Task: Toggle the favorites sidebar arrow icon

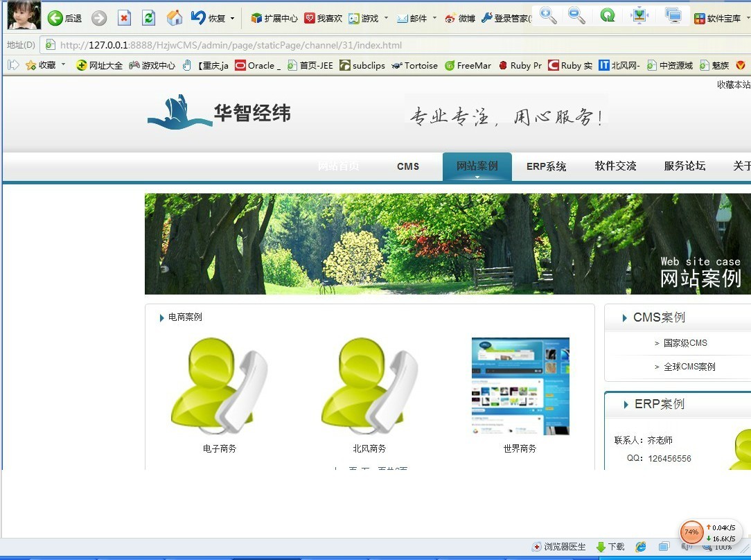Action: pyautogui.click(x=13, y=65)
